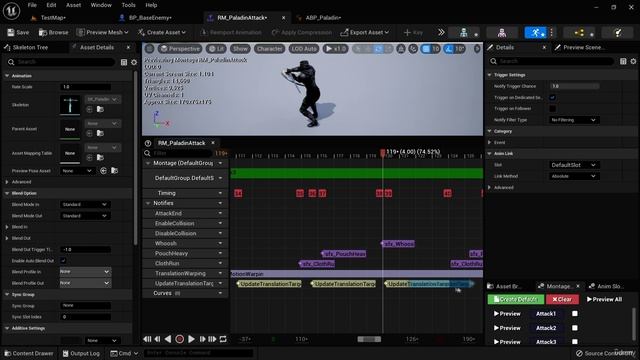Switch to Skeleton editor mode icon

point(464,33)
